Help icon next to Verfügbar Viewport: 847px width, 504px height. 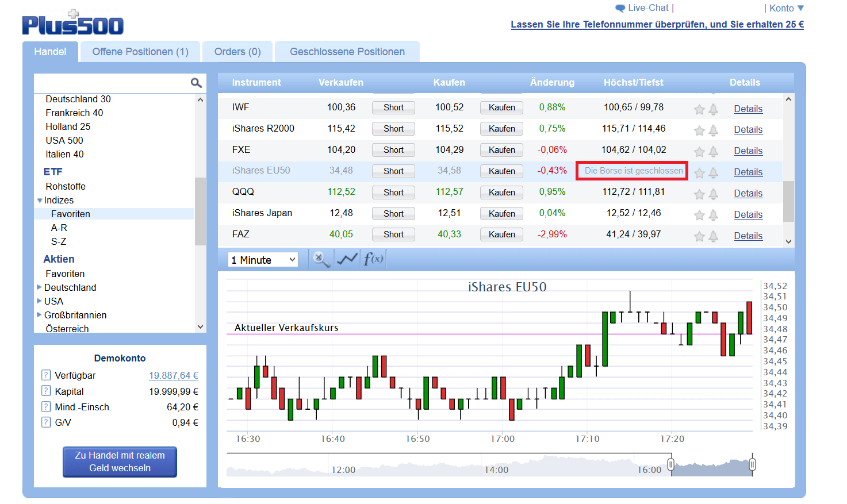point(46,375)
